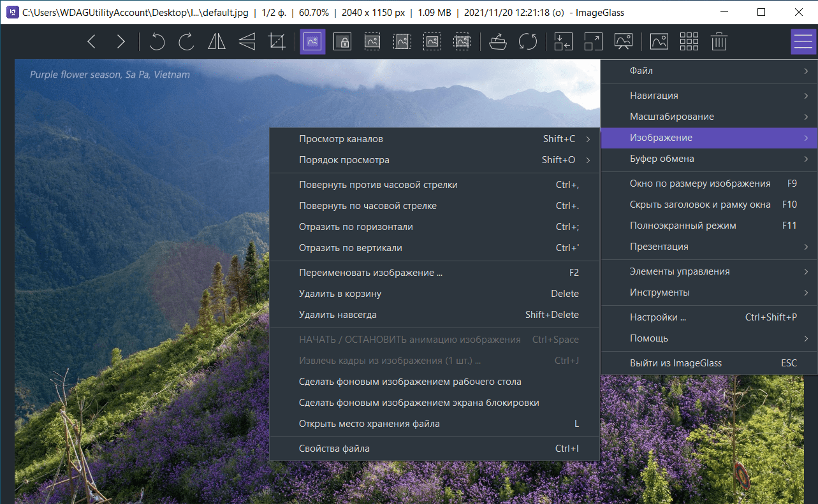Select Окно по размеру изображения
Screen dimensions: 818x504
click(x=709, y=184)
